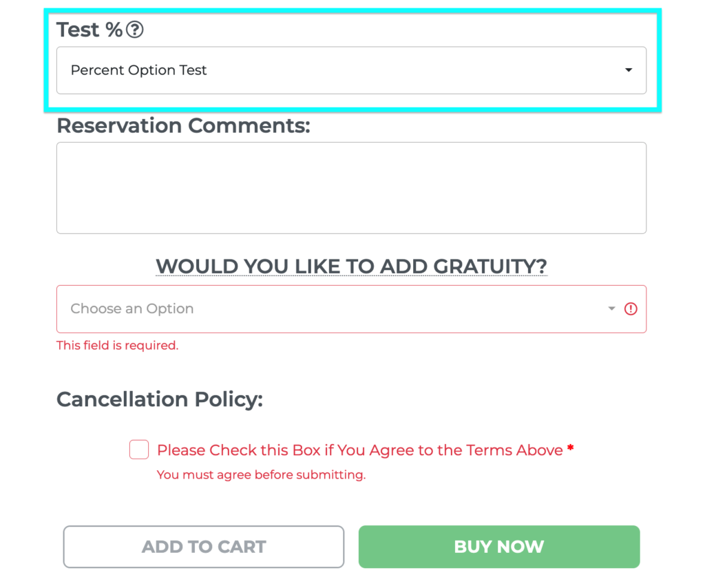Image resolution: width=705 pixels, height=588 pixels.
Task: Click the Cancellation Policy heading
Action: pos(160,399)
